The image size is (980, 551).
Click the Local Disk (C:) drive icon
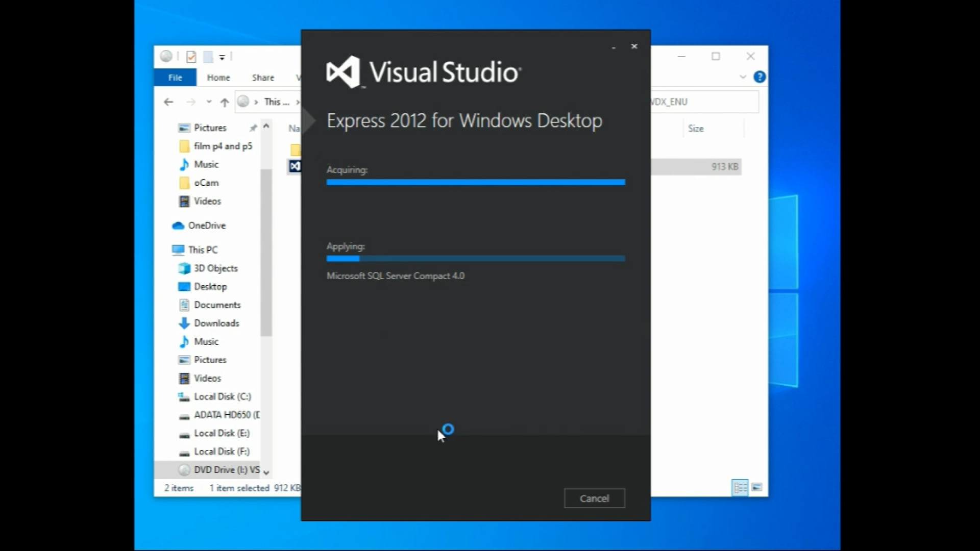click(184, 397)
